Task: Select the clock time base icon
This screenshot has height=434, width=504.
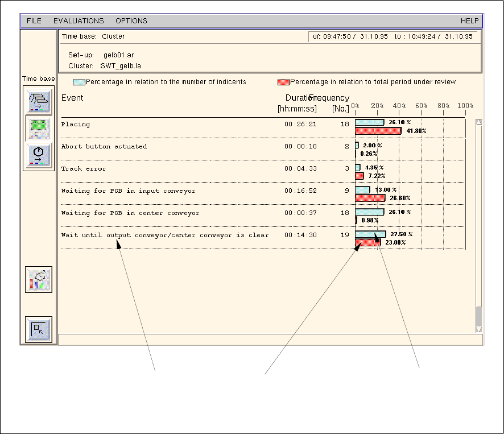Action: 39,155
